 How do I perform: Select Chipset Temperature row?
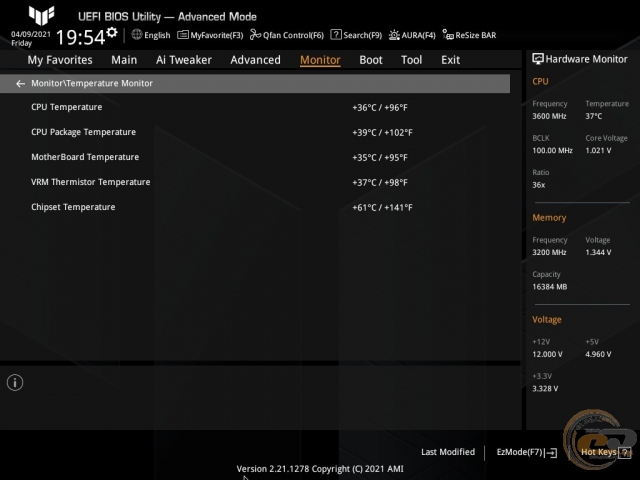pos(255,207)
